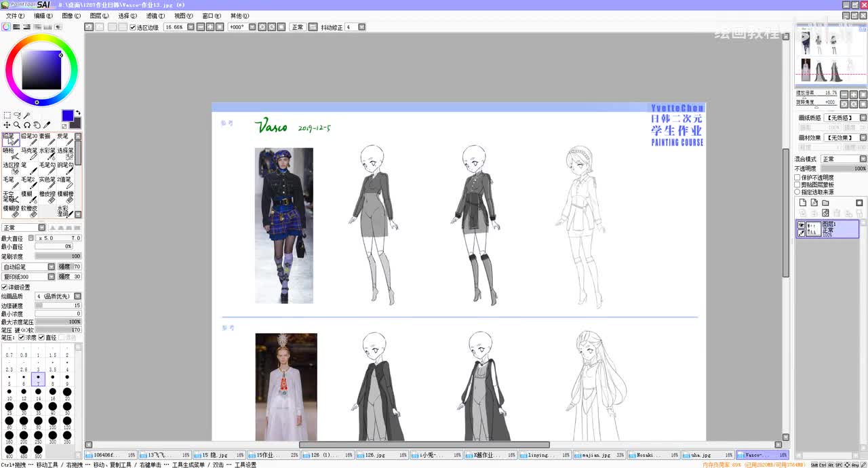Select the 喷枪 airbrush tool

pyautogui.click(x=10, y=154)
